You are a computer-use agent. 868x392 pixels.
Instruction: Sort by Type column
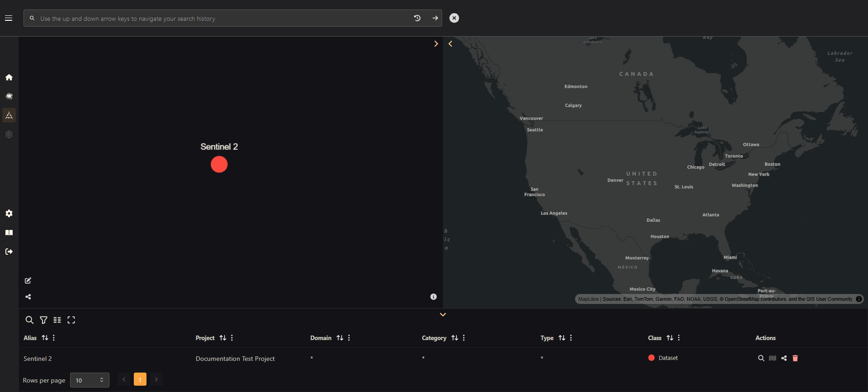point(562,338)
